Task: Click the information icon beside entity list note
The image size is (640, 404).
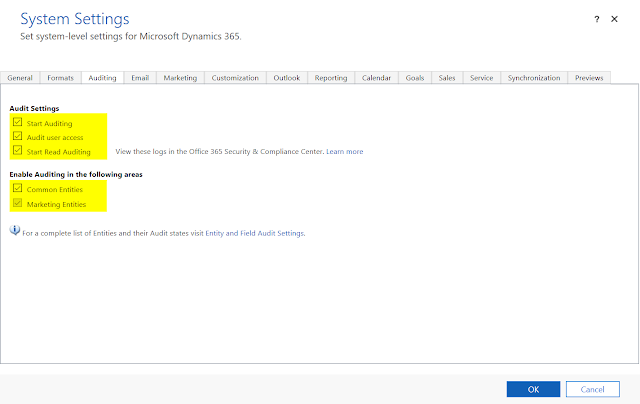Action: 15,231
